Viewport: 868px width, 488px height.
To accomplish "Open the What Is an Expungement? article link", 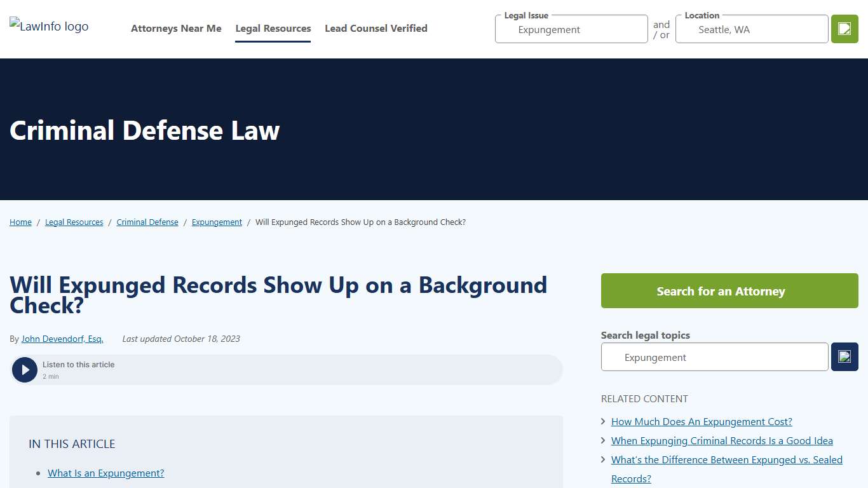I will click(x=105, y=473).
